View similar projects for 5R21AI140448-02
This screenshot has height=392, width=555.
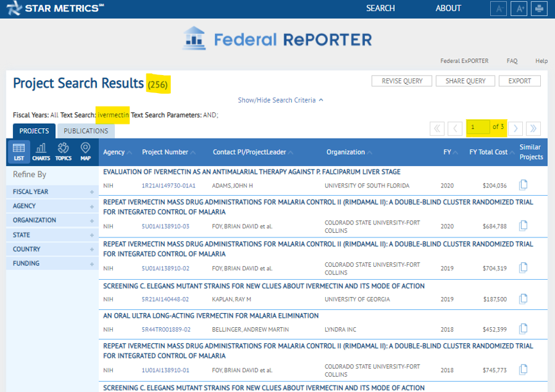pos(523,299)
